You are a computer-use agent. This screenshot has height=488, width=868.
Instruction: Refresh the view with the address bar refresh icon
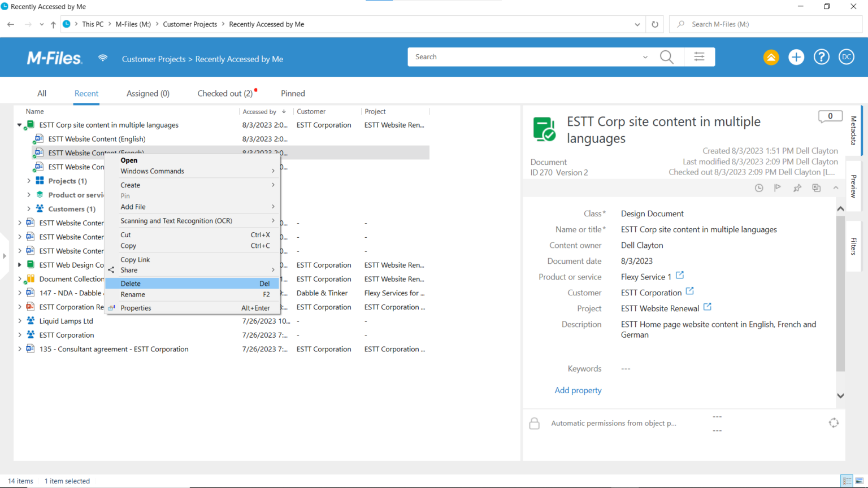[x=654, y=24]
